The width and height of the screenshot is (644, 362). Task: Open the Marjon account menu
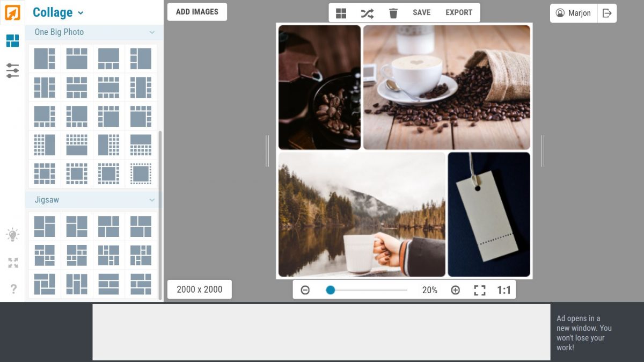point(573,13)
